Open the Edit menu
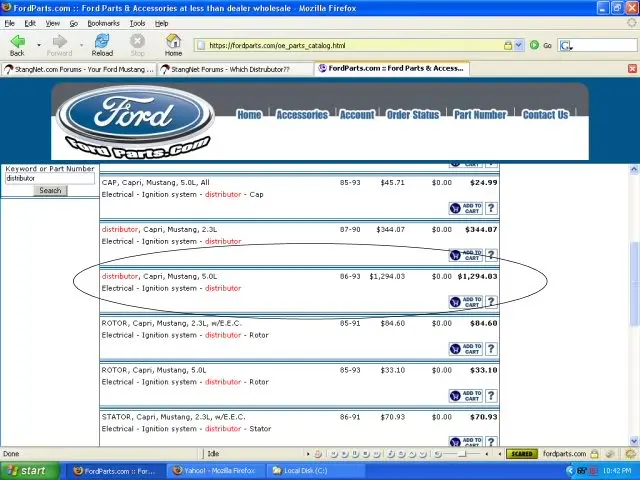Image resolution: width=640 pixels, height=480 pixels. coord(30,23)
